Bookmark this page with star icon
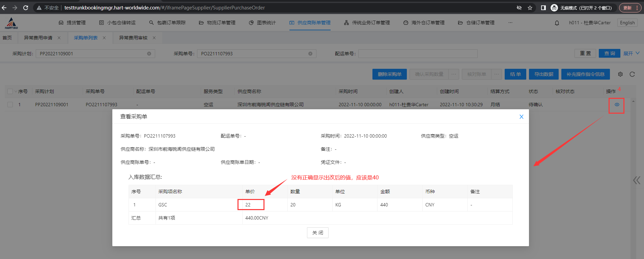 [530, 8]
